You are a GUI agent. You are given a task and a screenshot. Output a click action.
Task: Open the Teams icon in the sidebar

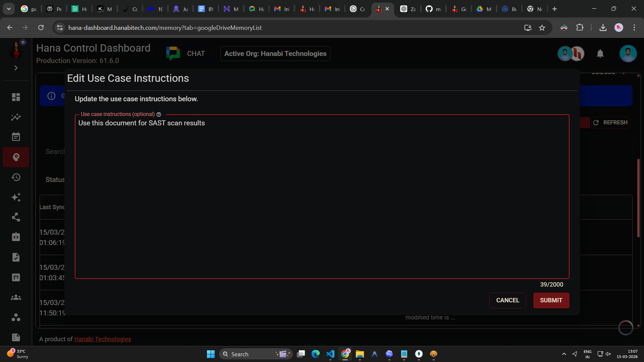coord(16,297)
